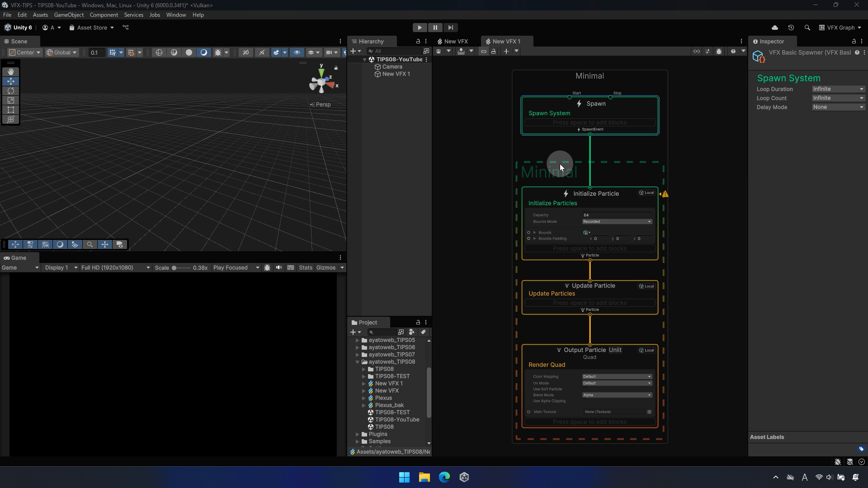Adjust the Game view Scale slider
The image size is (868, 488).
pos(181,268)
